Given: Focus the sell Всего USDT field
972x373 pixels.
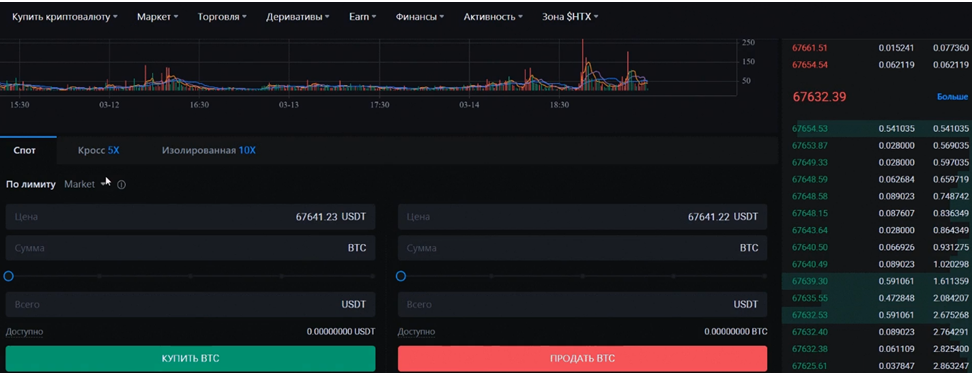Looking at the screenshot, I should (582, 305).
